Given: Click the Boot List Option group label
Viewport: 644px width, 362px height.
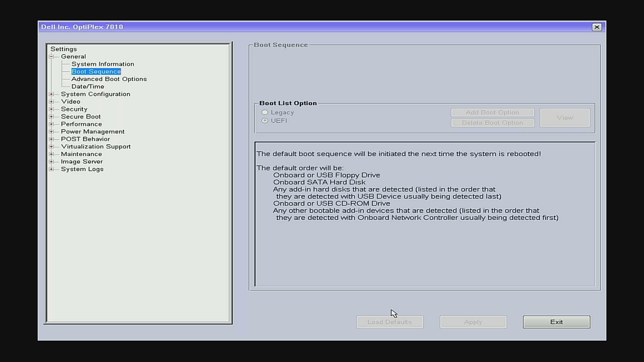Looking at the screenshot, I should click(x=288, y=103).
